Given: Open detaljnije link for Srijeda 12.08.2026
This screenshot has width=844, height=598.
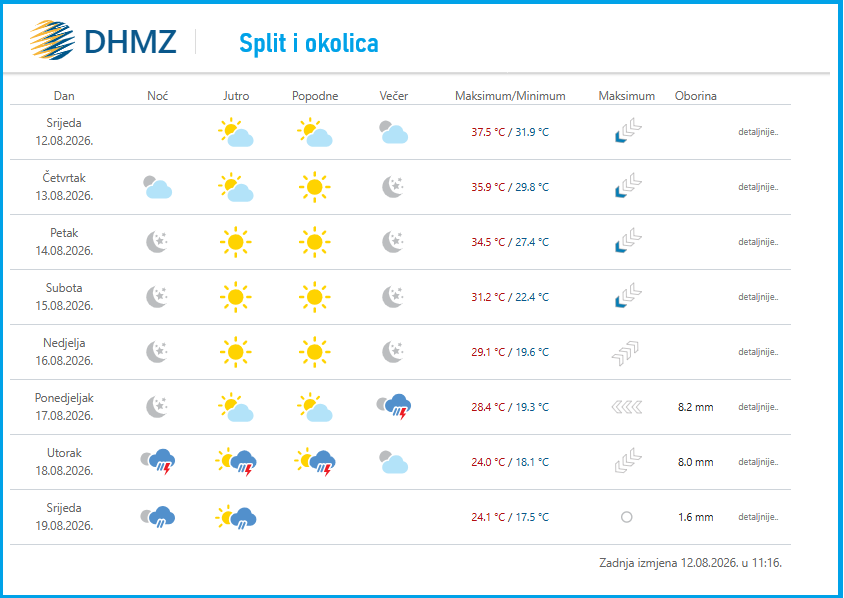Looking at the screenshot, I should 758,132.
